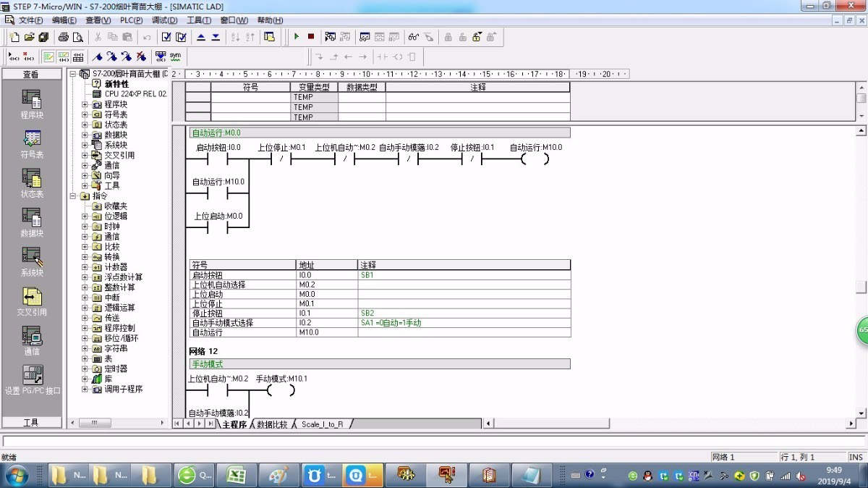Open project using folder toolbar icon
868x488 pixels.
tap(29, 37)
